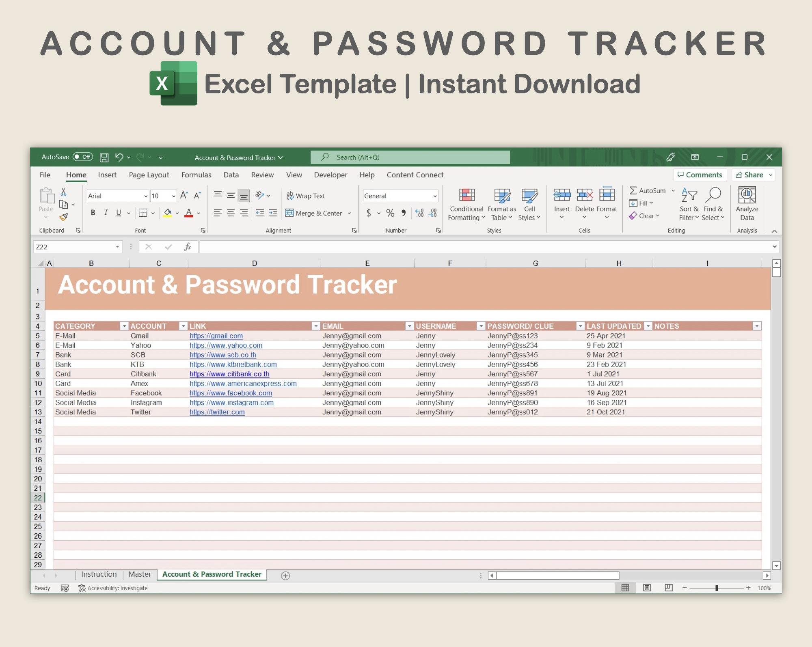The width and height of the screenshot is (812, 647).
Task: Click the Copy icon in Clipboard group
Action: pos(63,204)
